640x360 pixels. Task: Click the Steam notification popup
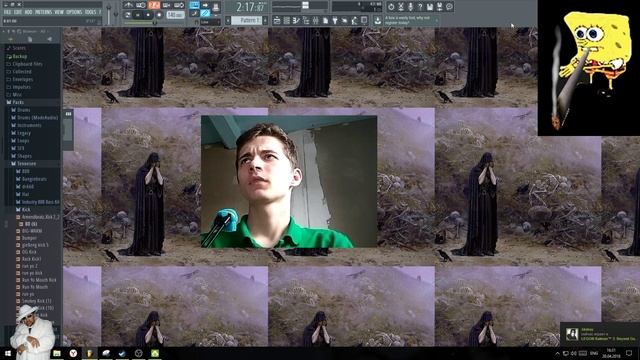600,335
